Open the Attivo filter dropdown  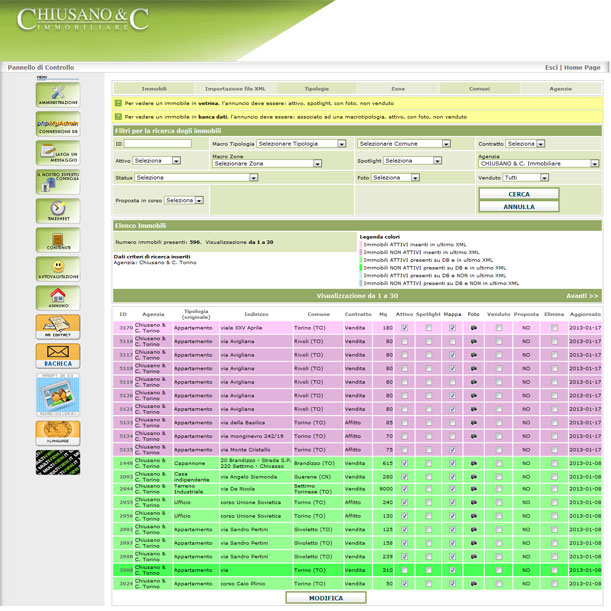(157, 161)
